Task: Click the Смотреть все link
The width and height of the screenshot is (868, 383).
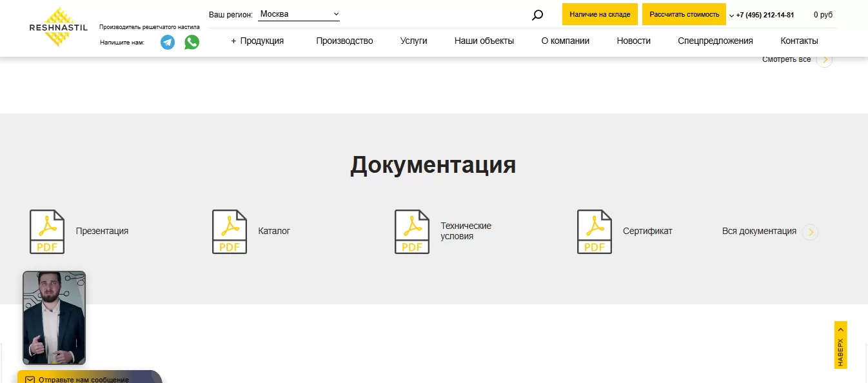Action: pyautogui.click(x=787, y=59)
